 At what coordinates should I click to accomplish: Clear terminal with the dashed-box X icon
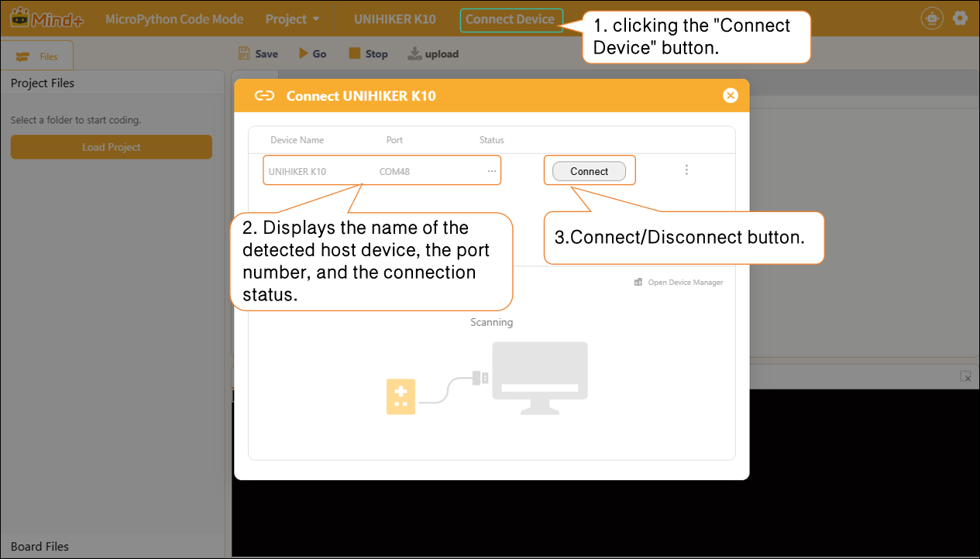click(965, 376)
